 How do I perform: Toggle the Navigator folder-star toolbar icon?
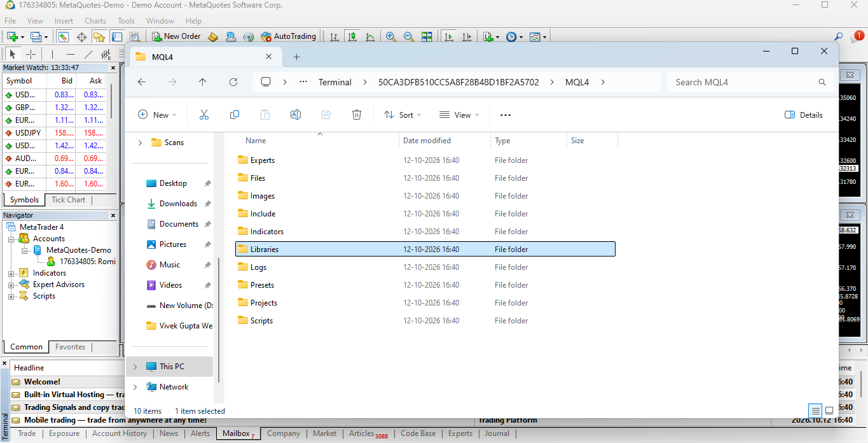pos(99,37)
